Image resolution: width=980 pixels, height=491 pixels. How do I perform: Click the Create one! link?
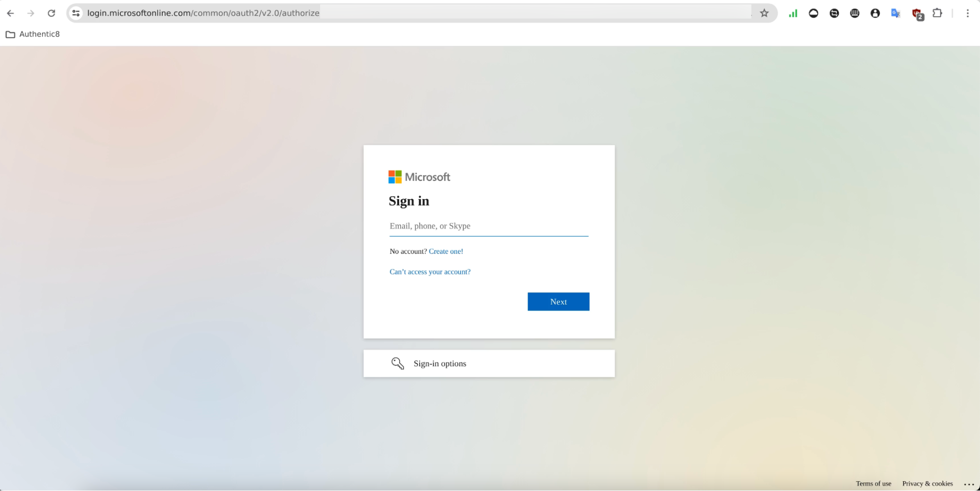click(x=446, y=252)
